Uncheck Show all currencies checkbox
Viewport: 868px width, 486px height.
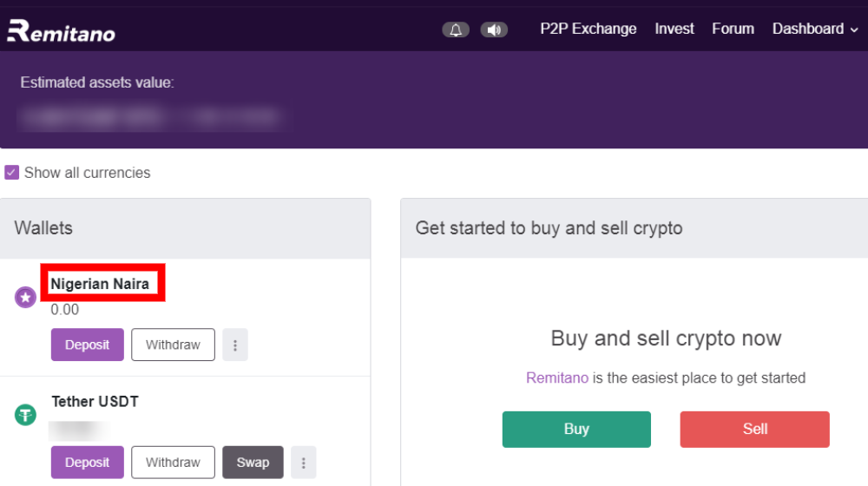pos(11,172)
